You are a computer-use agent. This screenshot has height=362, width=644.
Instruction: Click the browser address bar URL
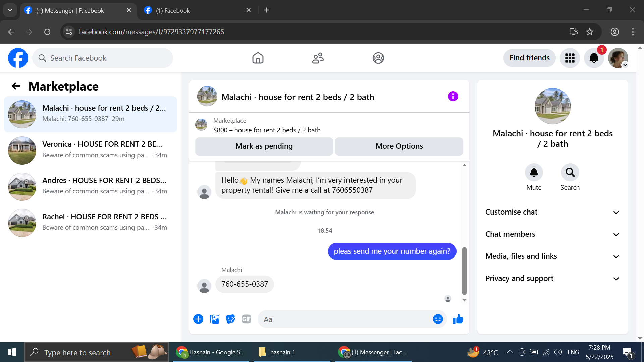pyautogui.click(x=151, y=32)
